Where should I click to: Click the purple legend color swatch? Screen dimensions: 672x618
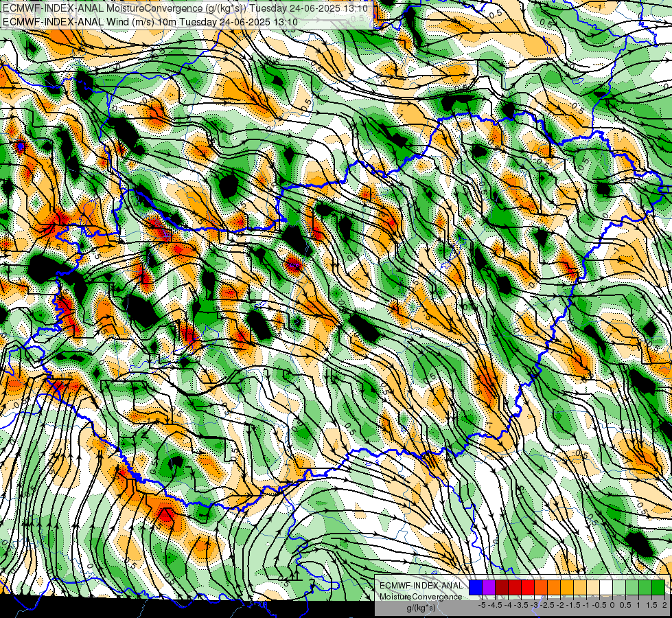(489, 588)
